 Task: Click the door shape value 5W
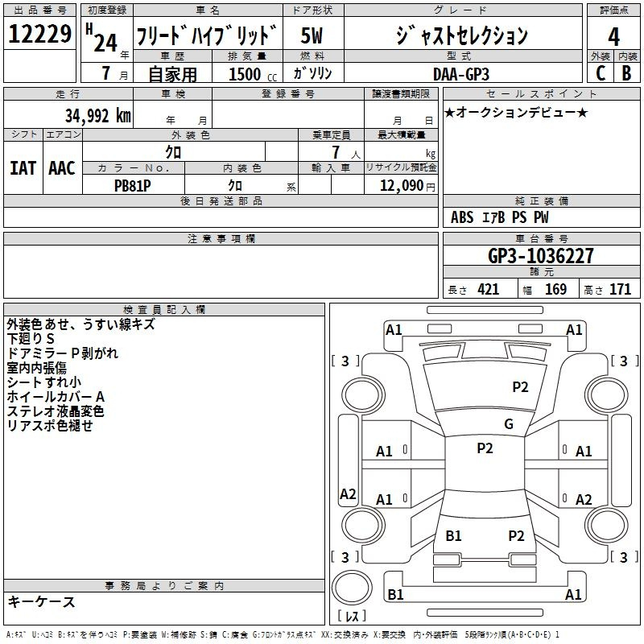tap(312, 35)
